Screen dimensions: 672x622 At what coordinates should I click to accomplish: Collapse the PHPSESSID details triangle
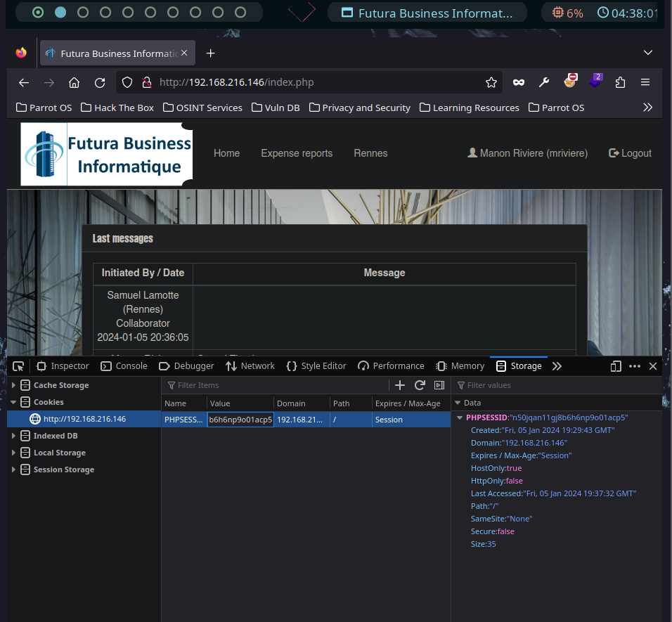coord(460,417)
